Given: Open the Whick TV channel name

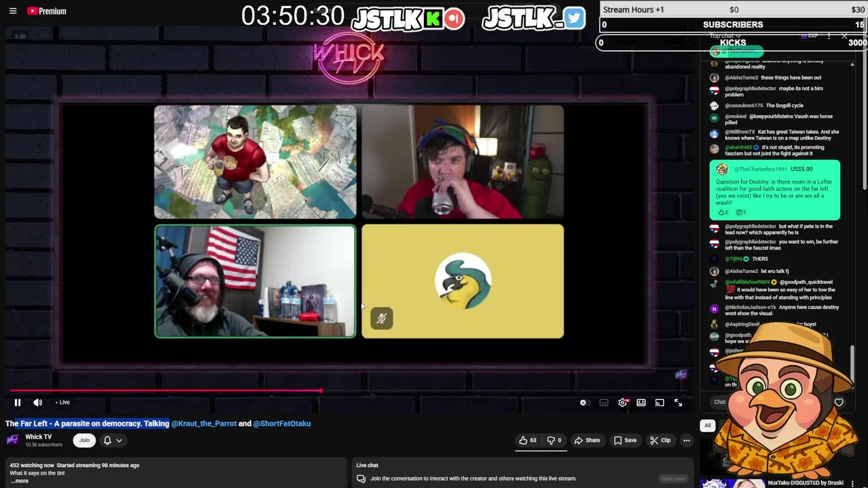Looking at the screenshot, I should [x=38, y=437].
